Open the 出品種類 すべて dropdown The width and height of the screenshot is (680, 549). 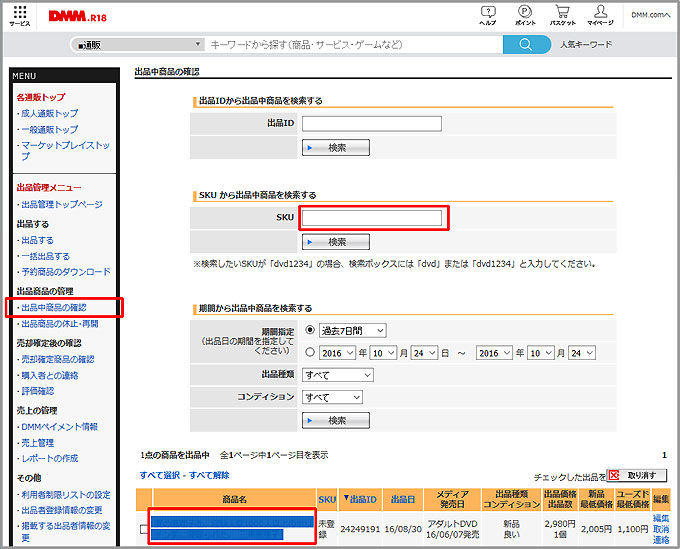coord(338,375)
